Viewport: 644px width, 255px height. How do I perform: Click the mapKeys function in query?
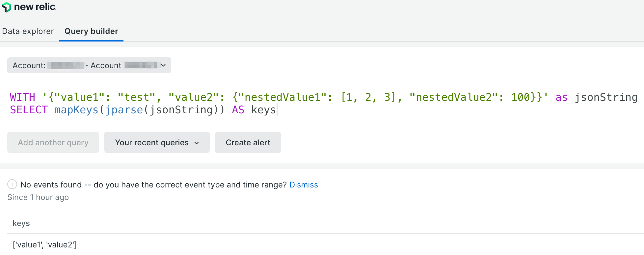click(76, 110)
